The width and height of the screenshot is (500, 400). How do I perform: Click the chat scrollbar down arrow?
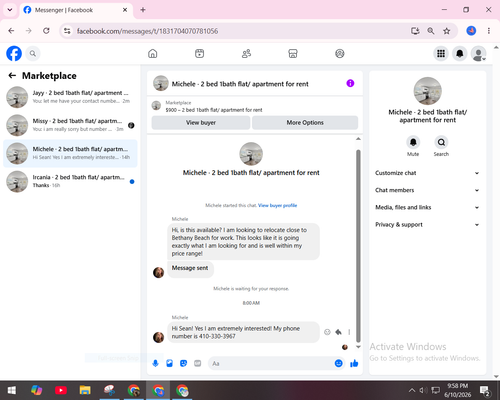coord(358,347)
